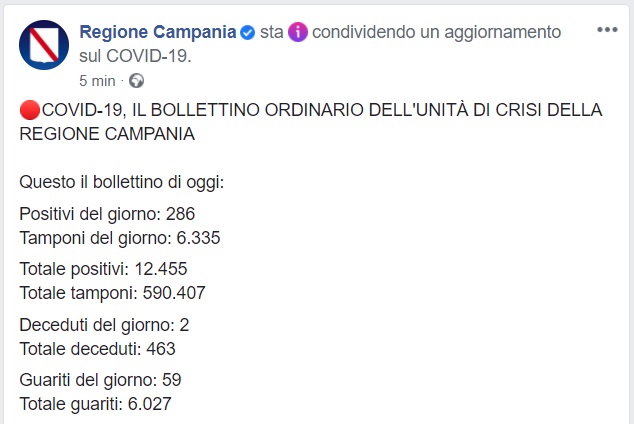The width and height of the screenshot is (634, 424).
Task: Open the Regione Campania page name link
Action: point(157,33)
